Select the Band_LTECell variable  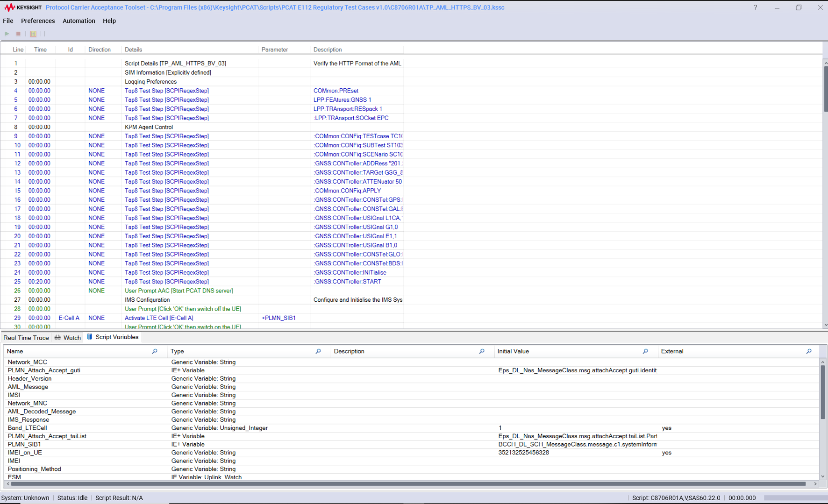pos(412,428)
